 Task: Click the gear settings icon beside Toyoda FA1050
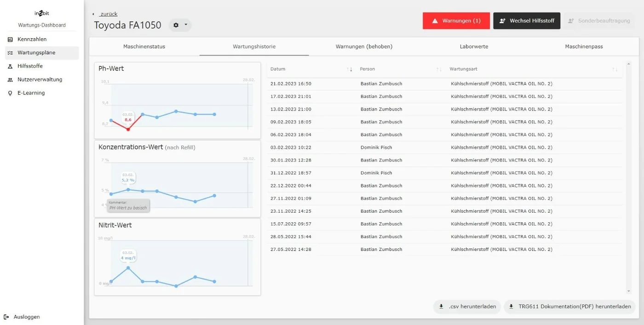pos(176,25)
